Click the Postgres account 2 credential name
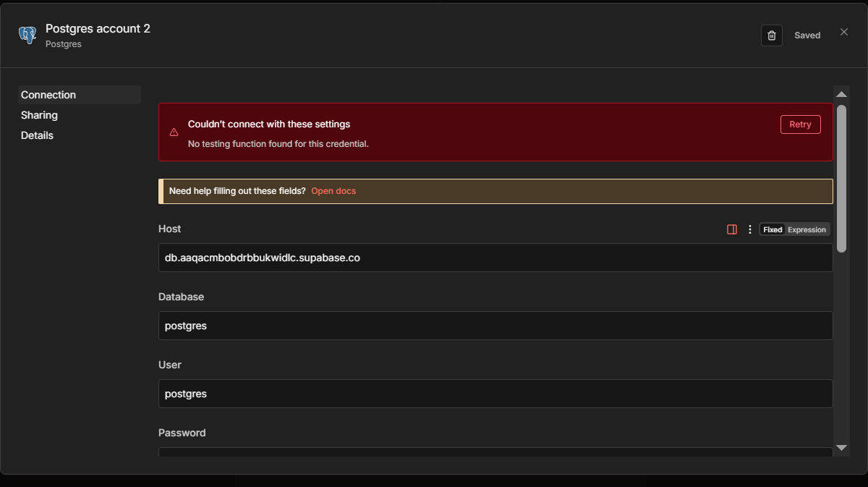The image size is (868, 487). [x=98, y=28]
